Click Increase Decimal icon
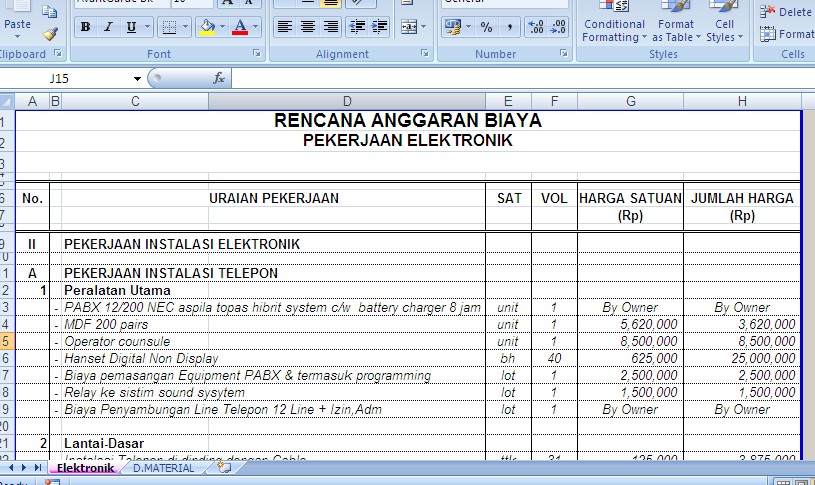This screenshot has height=485, width=815. (x=535, y=27)
